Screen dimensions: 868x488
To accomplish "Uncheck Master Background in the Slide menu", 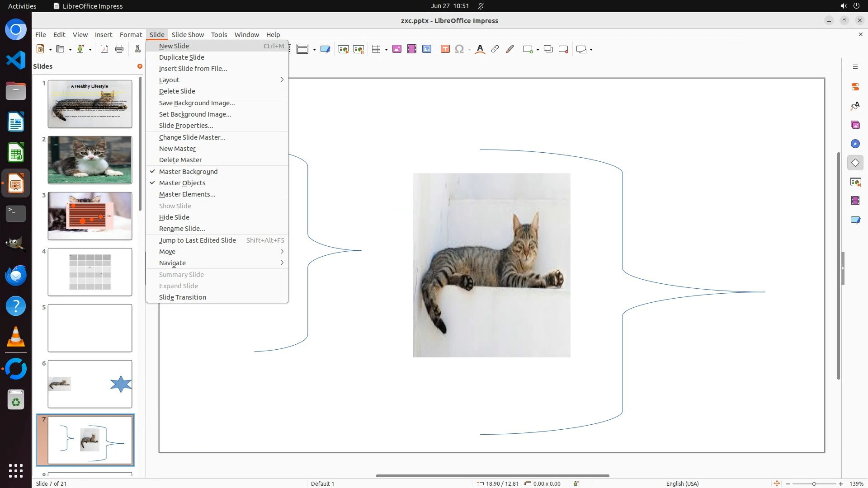I will click(x=188, y=172).
